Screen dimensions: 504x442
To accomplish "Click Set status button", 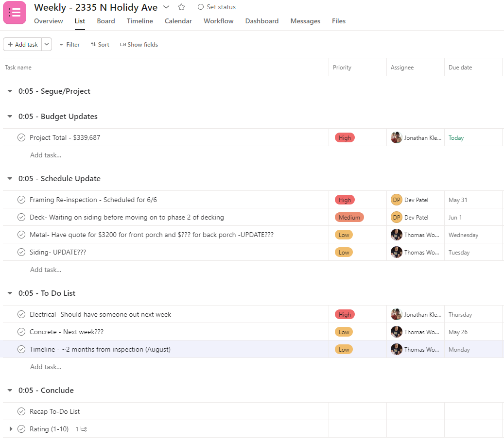I will (217, 7).
